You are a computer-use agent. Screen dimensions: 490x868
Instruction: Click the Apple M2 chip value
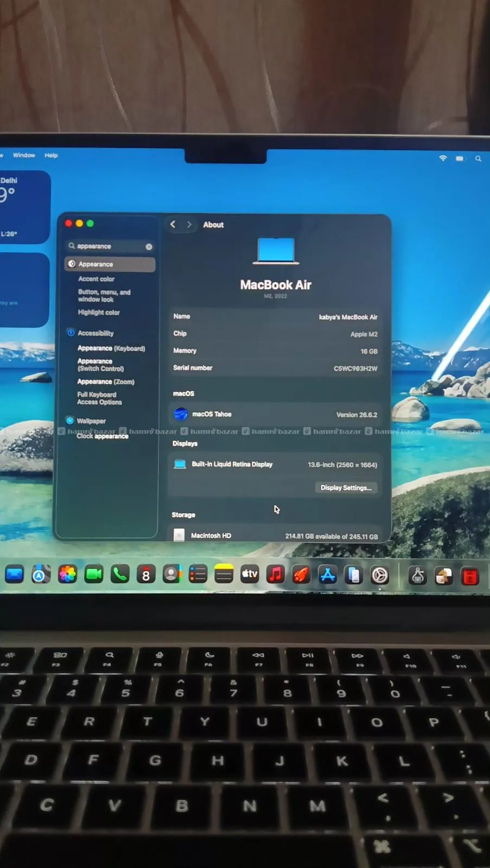tap(364, 334)
